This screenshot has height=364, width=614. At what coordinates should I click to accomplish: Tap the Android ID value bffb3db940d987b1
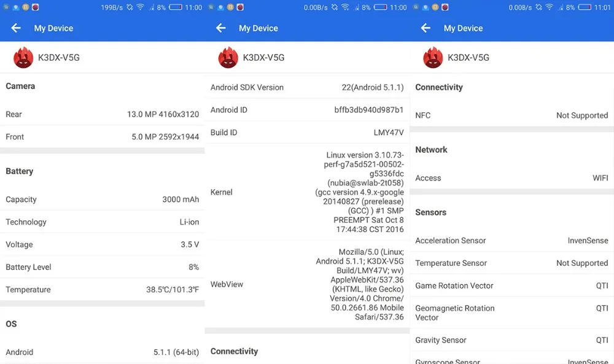(369, 110)
